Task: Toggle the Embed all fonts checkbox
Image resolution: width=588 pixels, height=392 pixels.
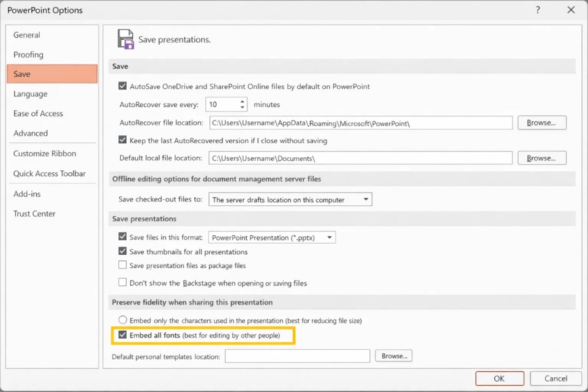Action: 123,335
